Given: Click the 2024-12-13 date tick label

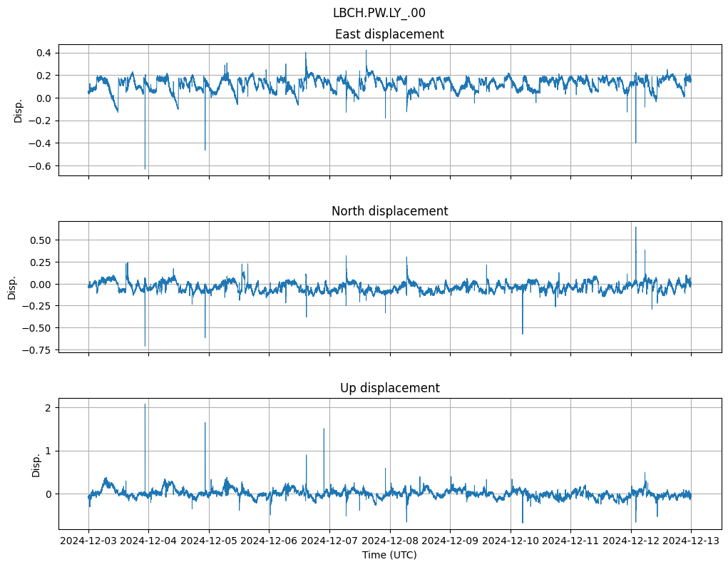Looking at the screenshot, I should pyautogui.click(x=691, y=541).
